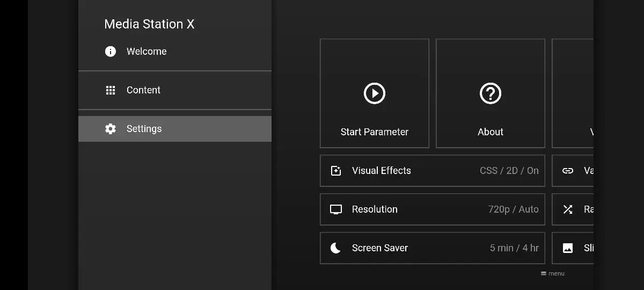Click the slideshow image icon
Screen dimensions: 644x290
[568, 248]
